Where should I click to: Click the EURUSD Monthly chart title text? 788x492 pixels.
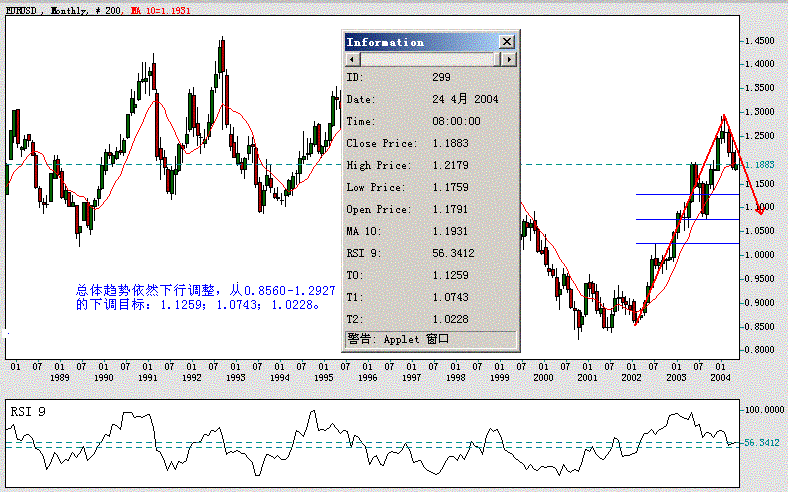pos(63,10)
